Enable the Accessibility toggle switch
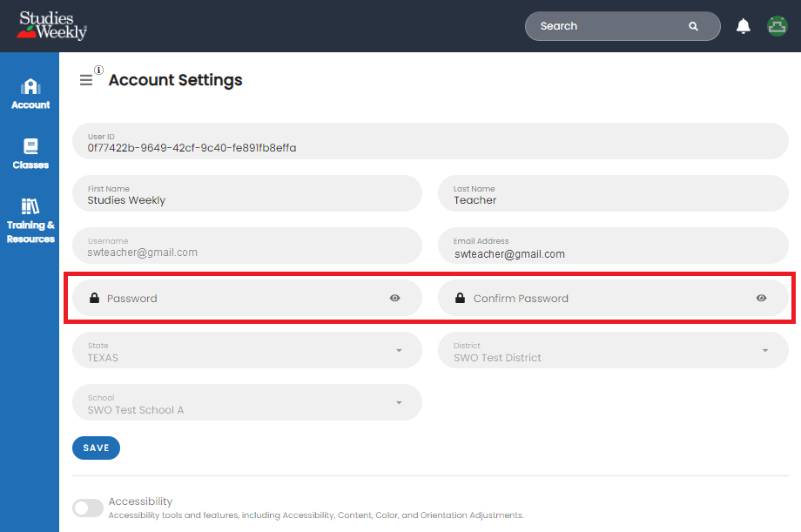 (88, 508)
